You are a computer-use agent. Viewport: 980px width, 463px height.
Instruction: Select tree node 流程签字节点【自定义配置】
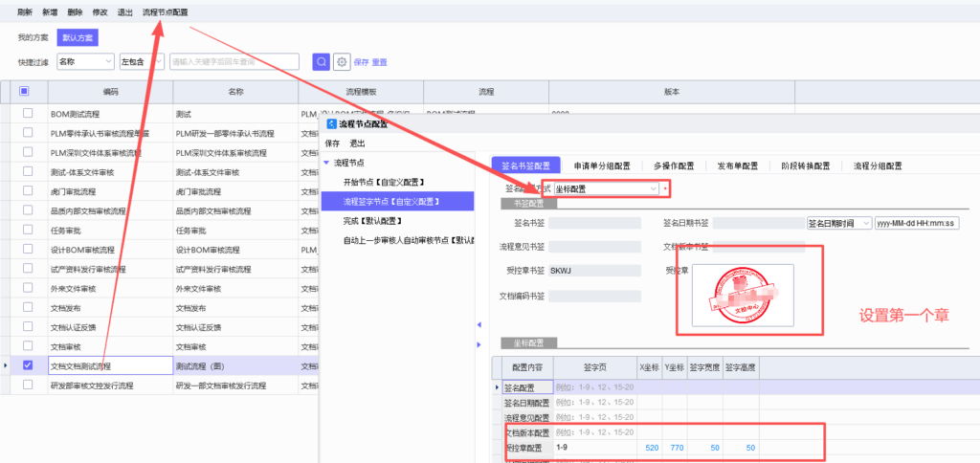coord(397,201)
